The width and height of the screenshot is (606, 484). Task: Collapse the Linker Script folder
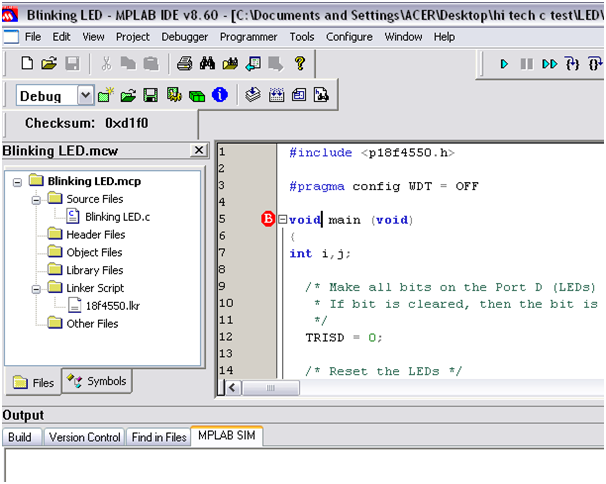click(36, 289)
